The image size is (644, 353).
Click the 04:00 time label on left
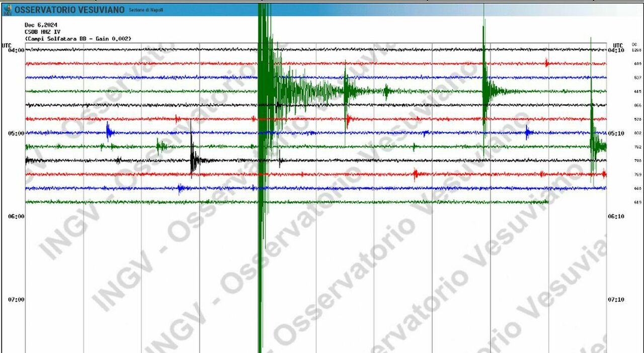16,50
